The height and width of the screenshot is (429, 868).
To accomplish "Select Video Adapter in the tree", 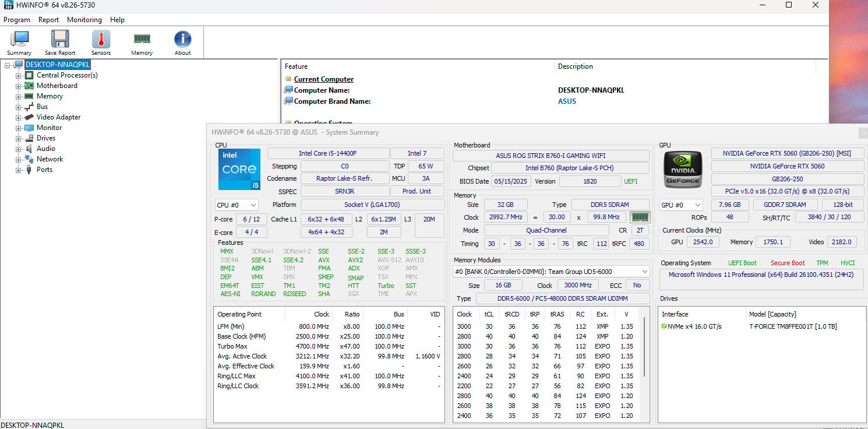I will [58, 117].
